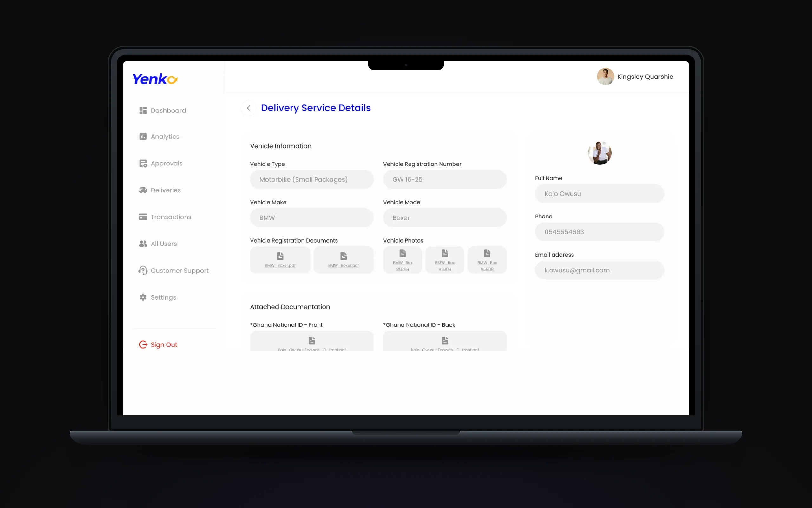This screenshot has height=508, width=812.
Task: Open the Analytics menu item
Action: click(159, 137)
